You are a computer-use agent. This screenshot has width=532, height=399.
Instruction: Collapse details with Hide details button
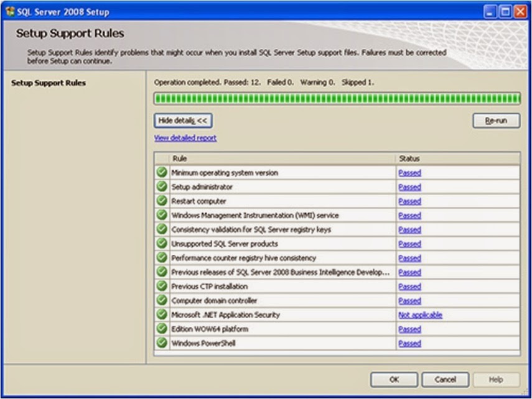tap(183, 121)
